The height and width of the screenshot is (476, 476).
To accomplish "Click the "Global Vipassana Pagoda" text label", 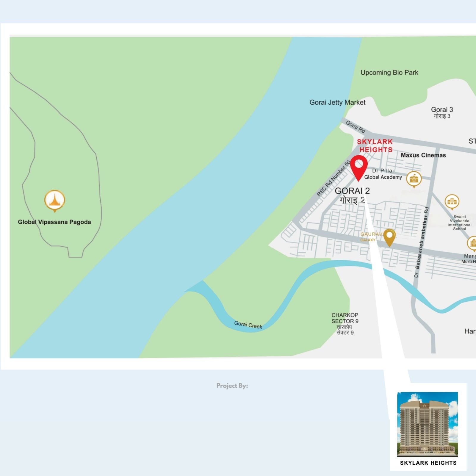I will click(x=54, y=222).
